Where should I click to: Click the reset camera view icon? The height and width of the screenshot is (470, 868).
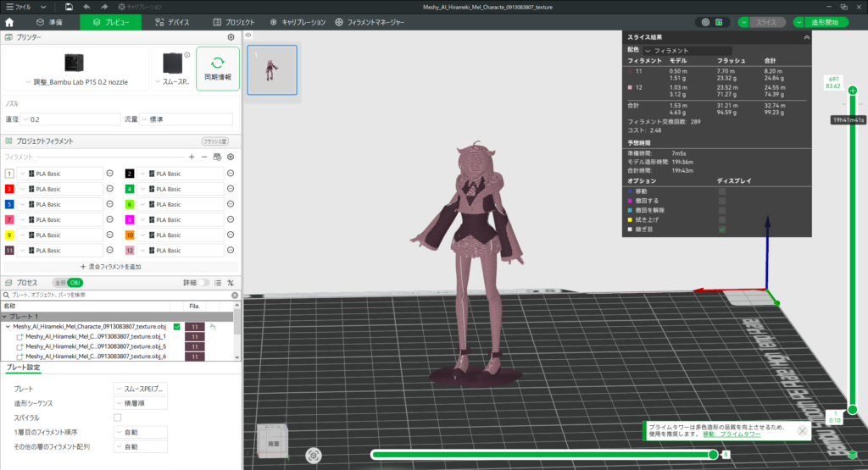314,455
